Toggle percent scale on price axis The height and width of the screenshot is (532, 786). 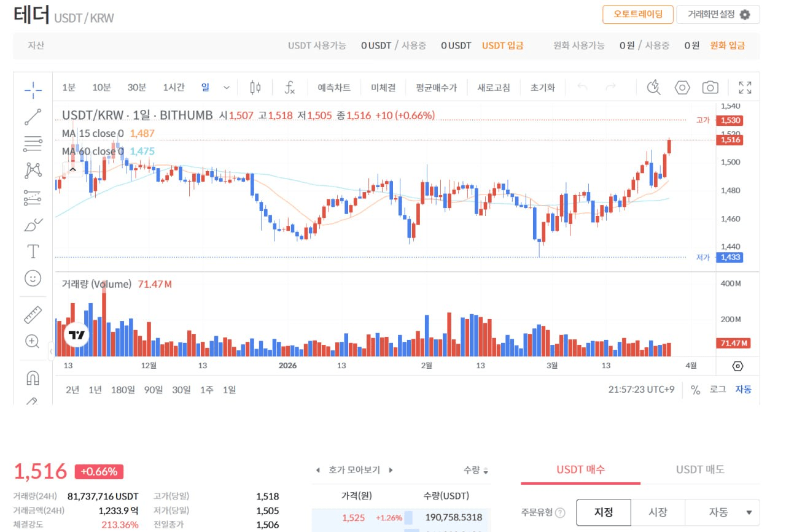[695, 390]
